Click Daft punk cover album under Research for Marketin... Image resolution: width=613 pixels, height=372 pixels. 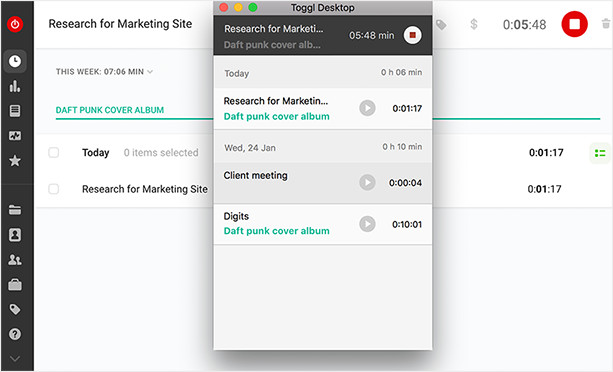coord(276,116)
